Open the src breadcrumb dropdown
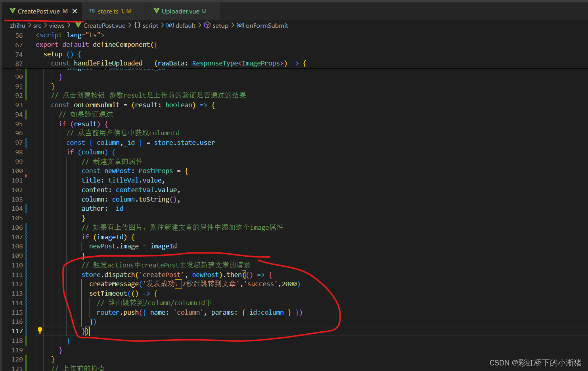The image size is (588, 371). pyautogui.click(x=37, y=25)
